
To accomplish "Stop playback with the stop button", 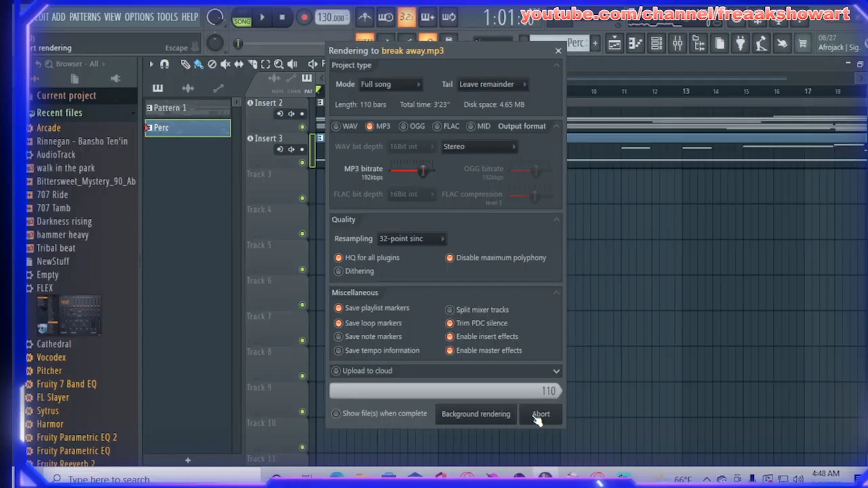I will coord(282,18).
